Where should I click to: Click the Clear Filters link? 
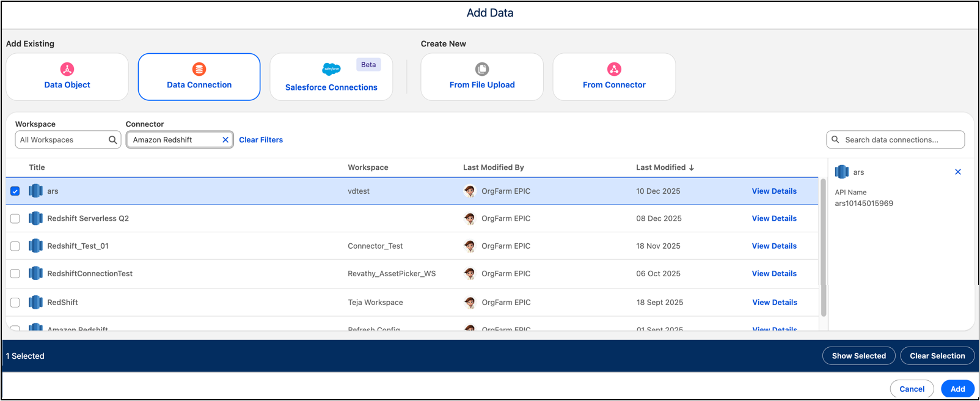point(261,140)
